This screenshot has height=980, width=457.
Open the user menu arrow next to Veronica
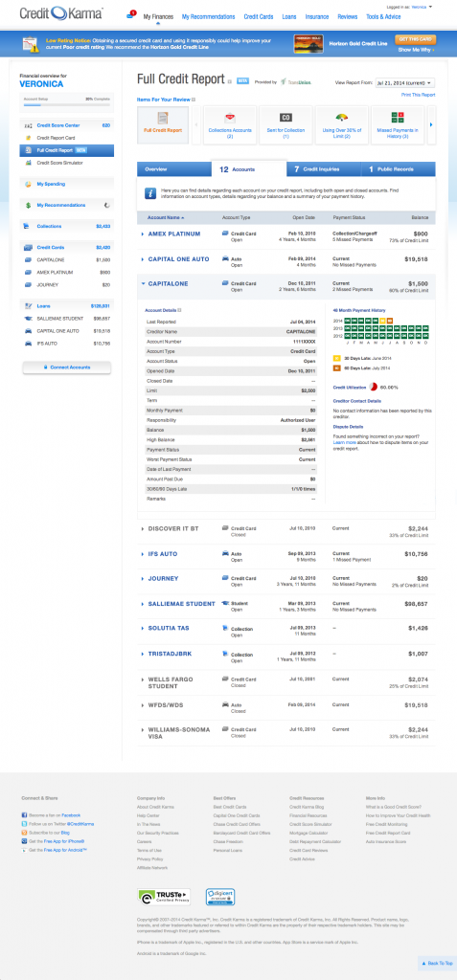(431, 7)
